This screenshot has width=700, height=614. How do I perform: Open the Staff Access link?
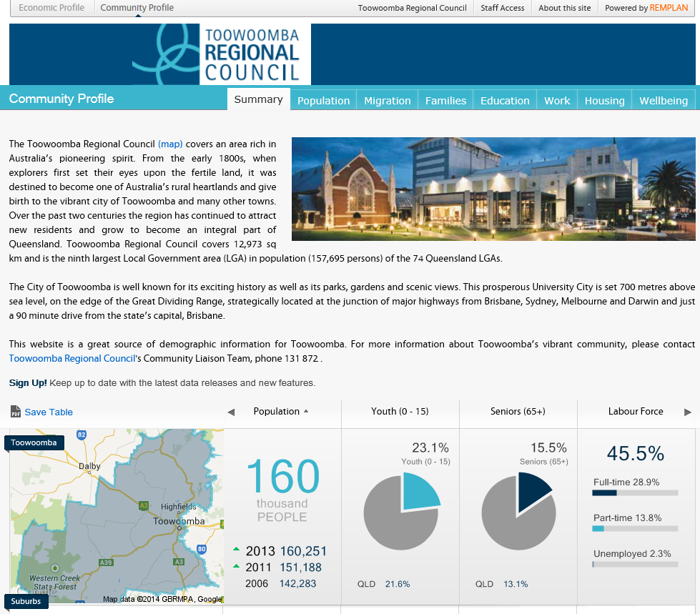pyautogui.click(x=502, y=8)
